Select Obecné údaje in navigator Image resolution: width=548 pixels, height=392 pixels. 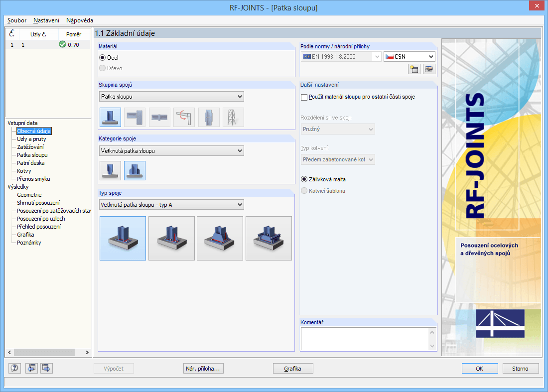[34, 131]
